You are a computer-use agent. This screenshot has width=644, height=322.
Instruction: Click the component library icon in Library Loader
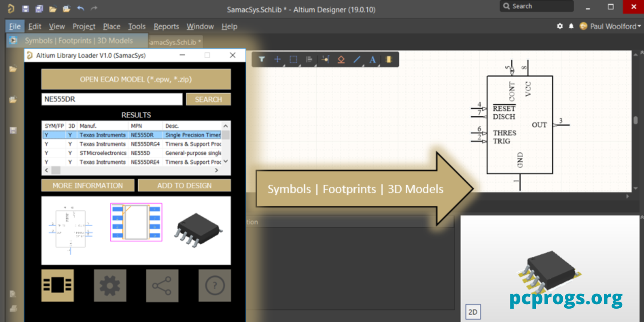coord(58,285)
